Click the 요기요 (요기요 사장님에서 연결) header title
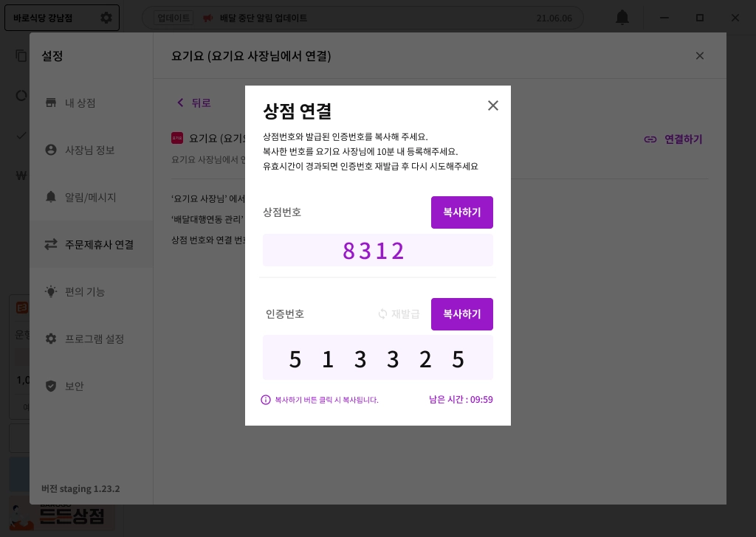Image resolution: width=756 pixels, height=537 pixels. coord(251,56)
